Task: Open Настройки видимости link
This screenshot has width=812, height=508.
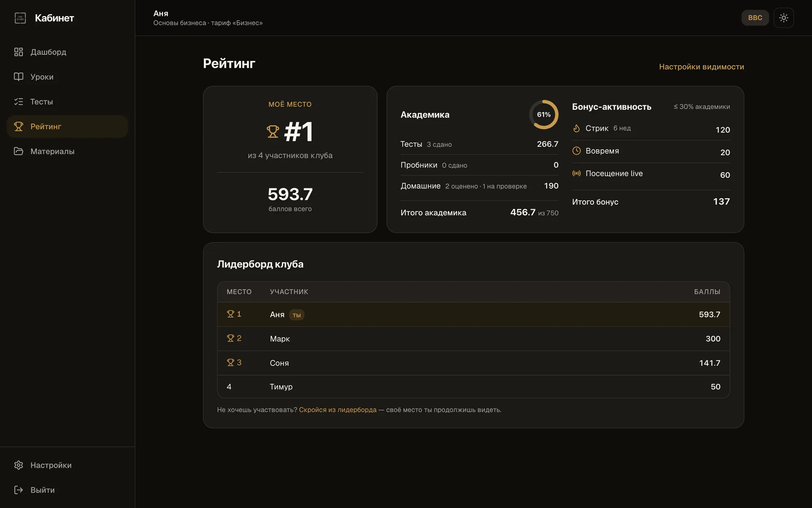Action: tap(702, 67)
